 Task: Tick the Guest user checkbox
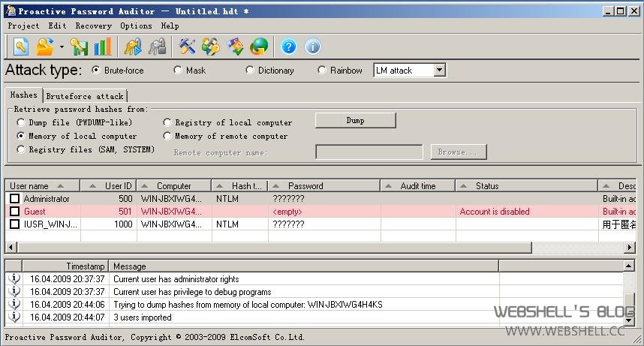[14, 211]
